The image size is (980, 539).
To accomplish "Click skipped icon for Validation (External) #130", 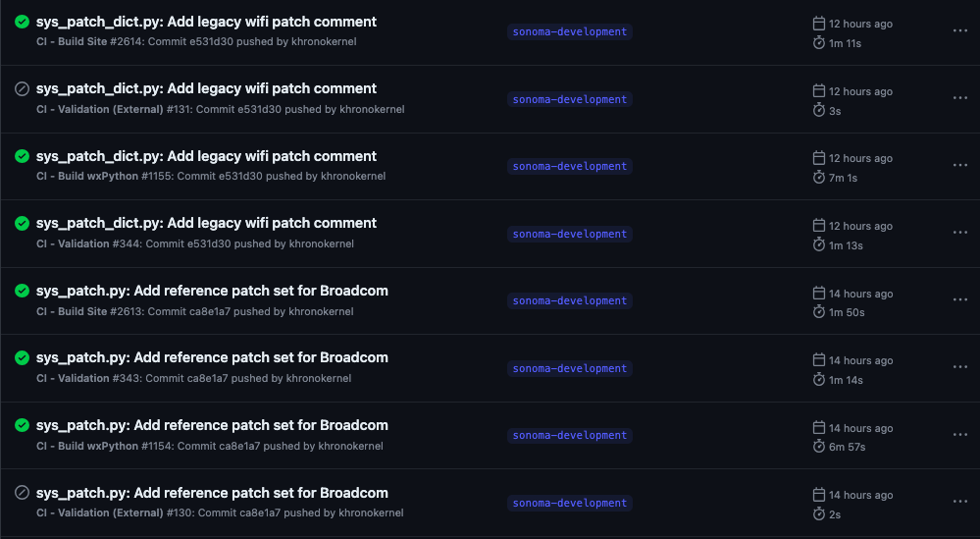I will (x=22, y=493).
